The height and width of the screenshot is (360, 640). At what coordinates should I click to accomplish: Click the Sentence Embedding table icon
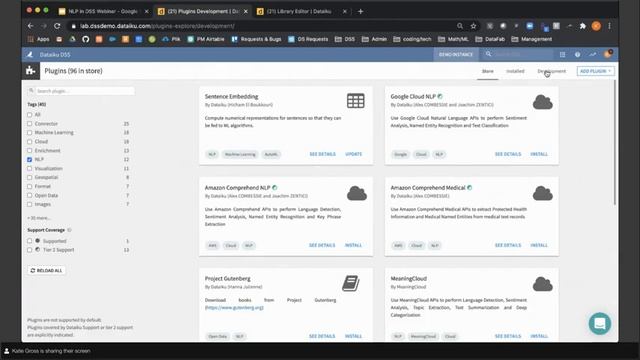[356, 100]
